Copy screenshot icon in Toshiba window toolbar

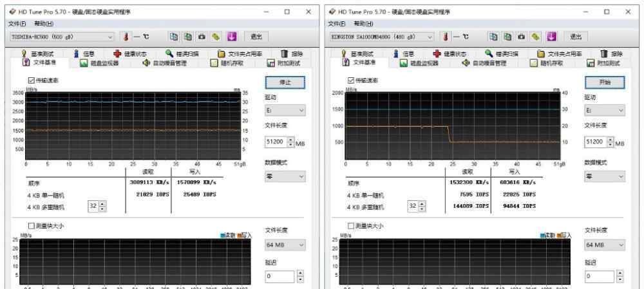tap(187, 37)
